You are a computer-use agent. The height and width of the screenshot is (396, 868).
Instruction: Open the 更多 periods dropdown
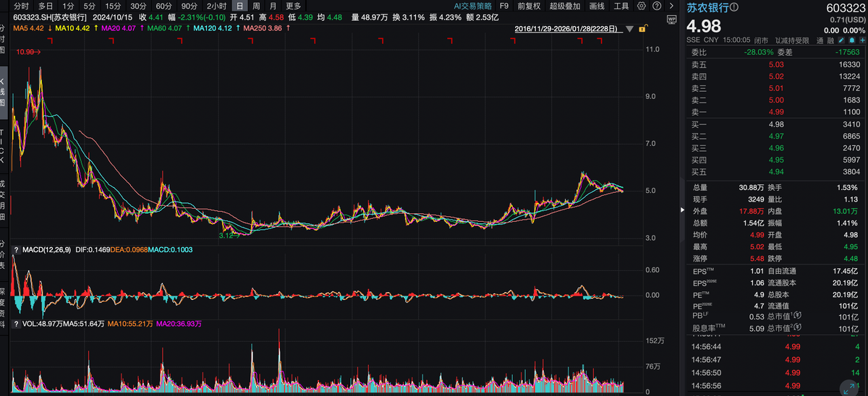294,6
